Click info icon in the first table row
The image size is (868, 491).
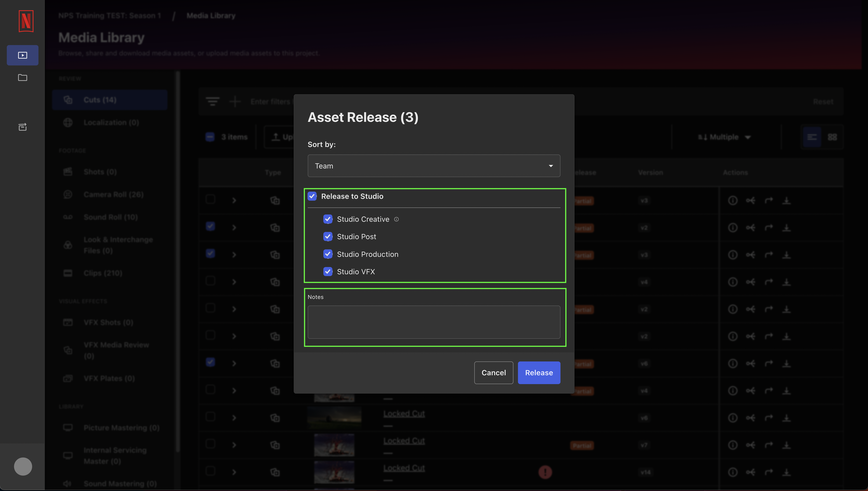(x=732, y=200)
